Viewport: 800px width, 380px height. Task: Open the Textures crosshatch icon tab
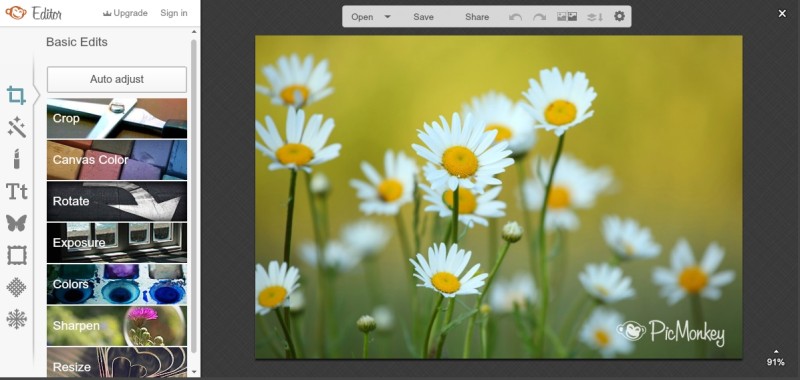coord(16,287)
